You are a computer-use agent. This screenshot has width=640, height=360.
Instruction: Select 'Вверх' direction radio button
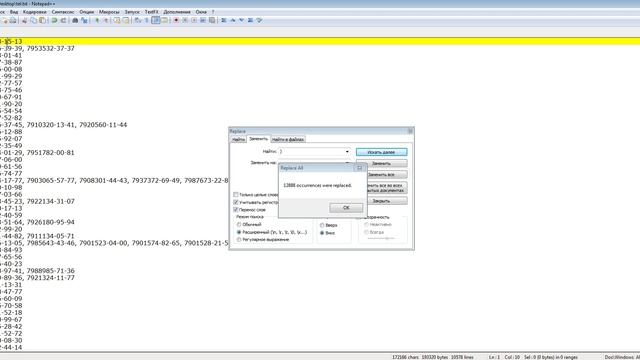[x=322, y=225]
